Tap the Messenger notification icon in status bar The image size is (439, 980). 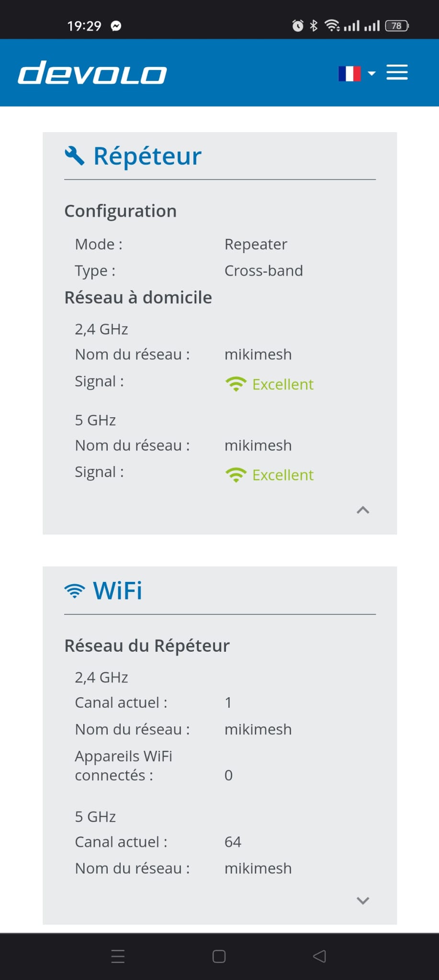coord(116,26)
